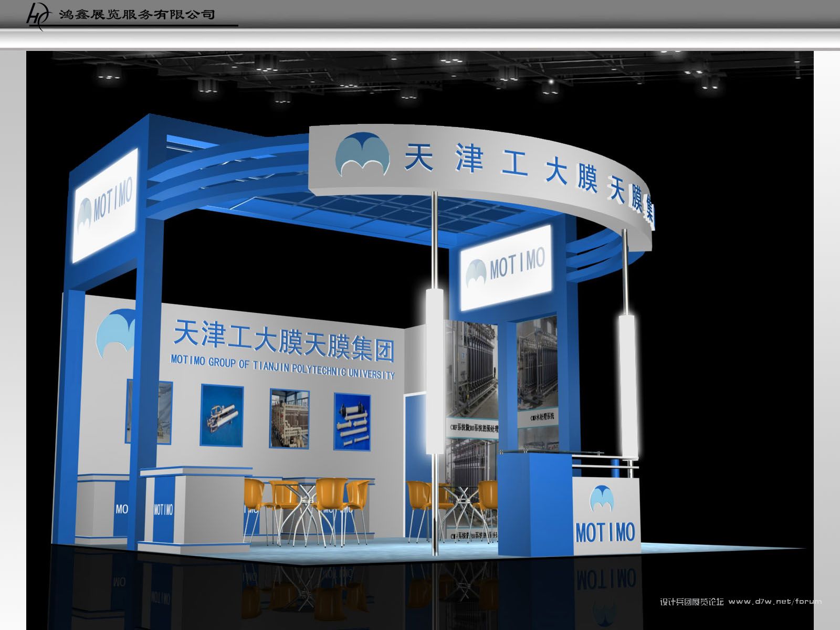Select MOTIMO text on the front reception counter

605,532
